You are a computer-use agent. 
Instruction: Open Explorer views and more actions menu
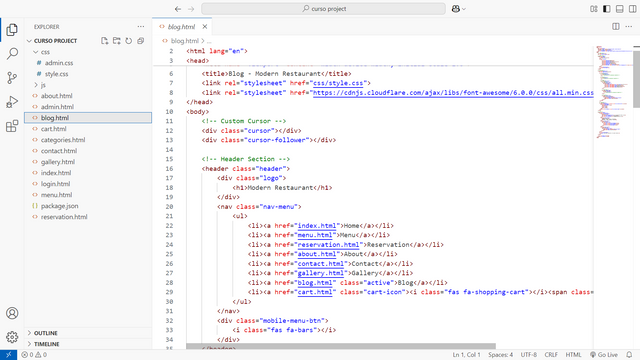(x=141, y=27)
